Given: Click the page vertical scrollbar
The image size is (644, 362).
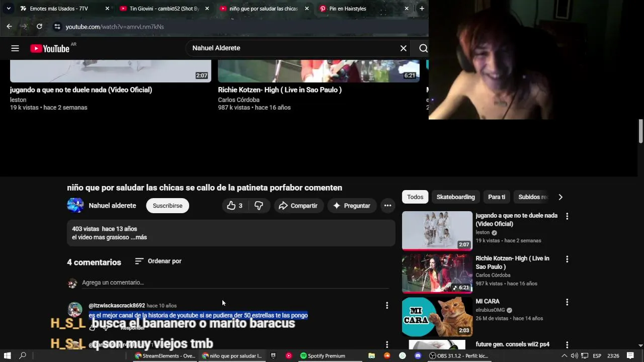Looking at the screenshot, I should click(x=640, y=131).
